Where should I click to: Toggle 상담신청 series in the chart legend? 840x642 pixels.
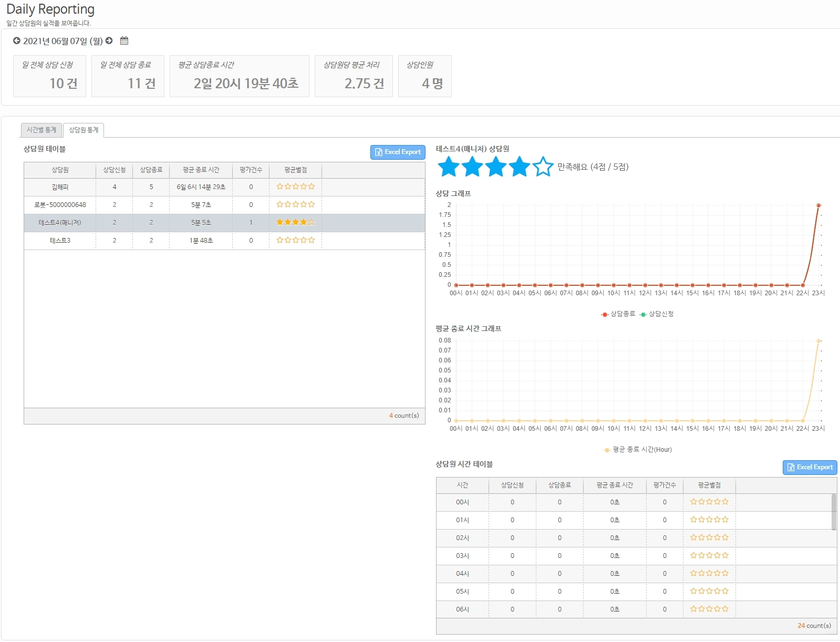(657, 314)
